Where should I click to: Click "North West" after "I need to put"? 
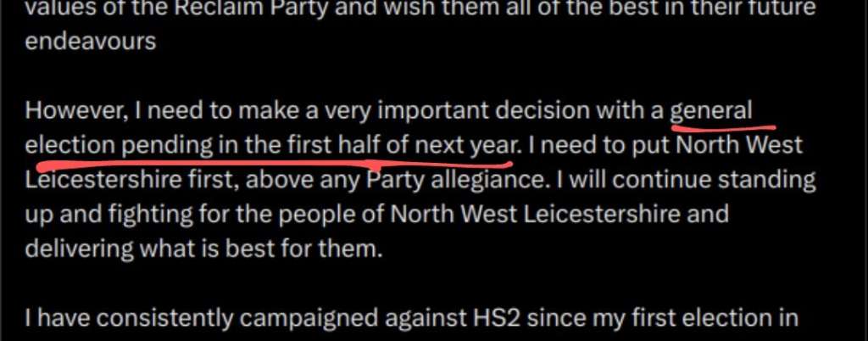click(739, 146)
